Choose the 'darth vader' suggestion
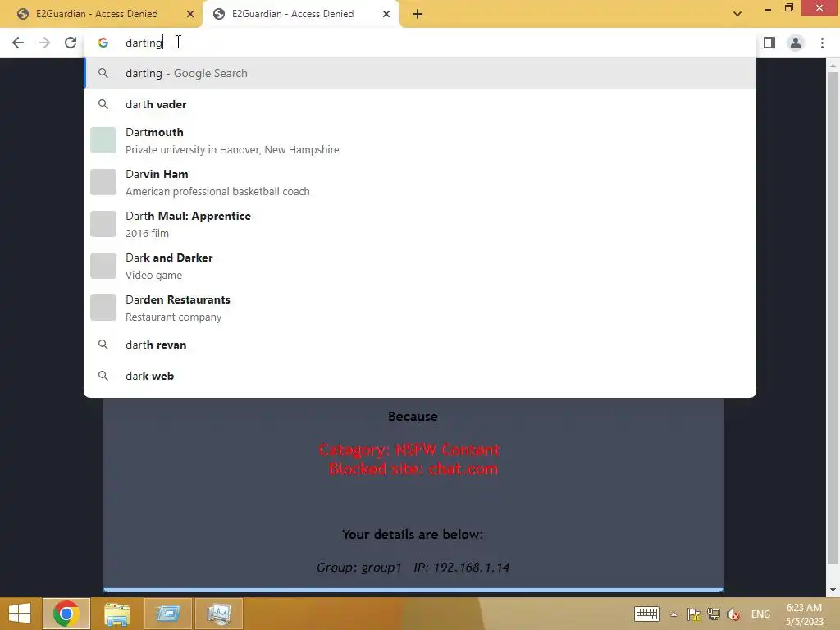 [x=420, y=104]
